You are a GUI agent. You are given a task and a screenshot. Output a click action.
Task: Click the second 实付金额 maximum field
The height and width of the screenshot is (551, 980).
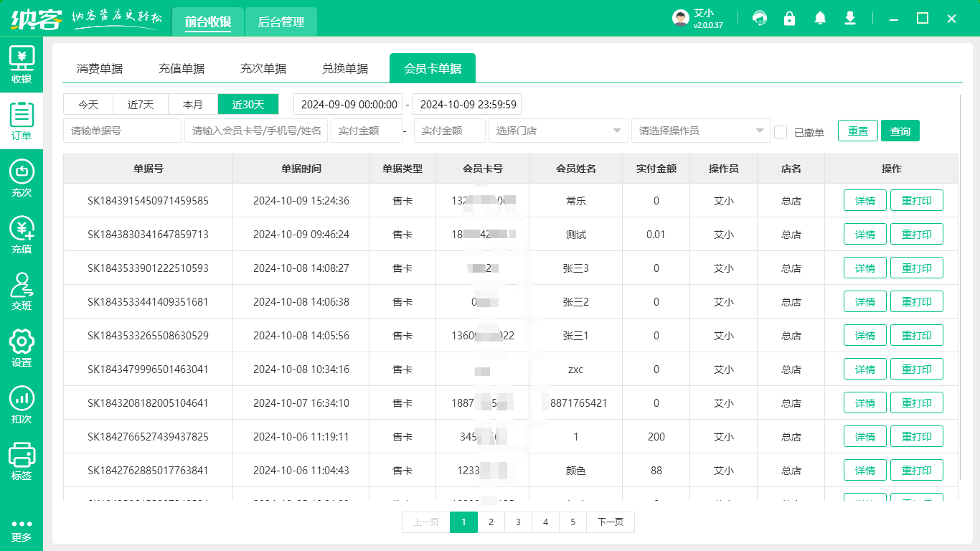[x=450, y=131]
